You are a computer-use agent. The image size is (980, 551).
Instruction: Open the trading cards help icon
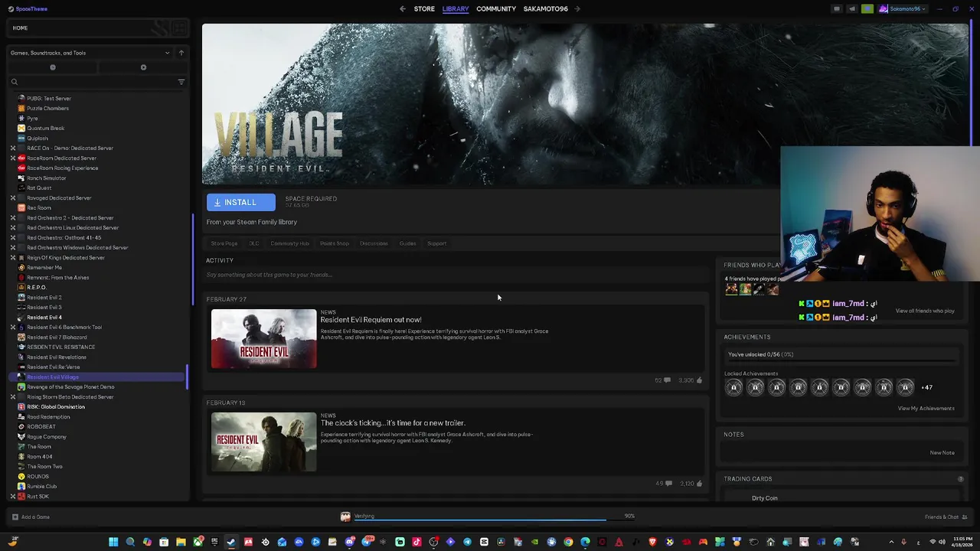coord(960,479)
